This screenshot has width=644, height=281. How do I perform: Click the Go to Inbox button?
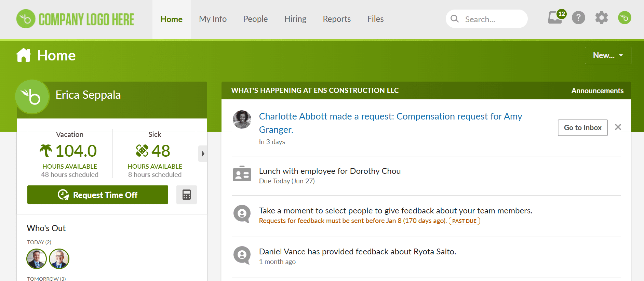pyautogui.click(x=582, y=128)
